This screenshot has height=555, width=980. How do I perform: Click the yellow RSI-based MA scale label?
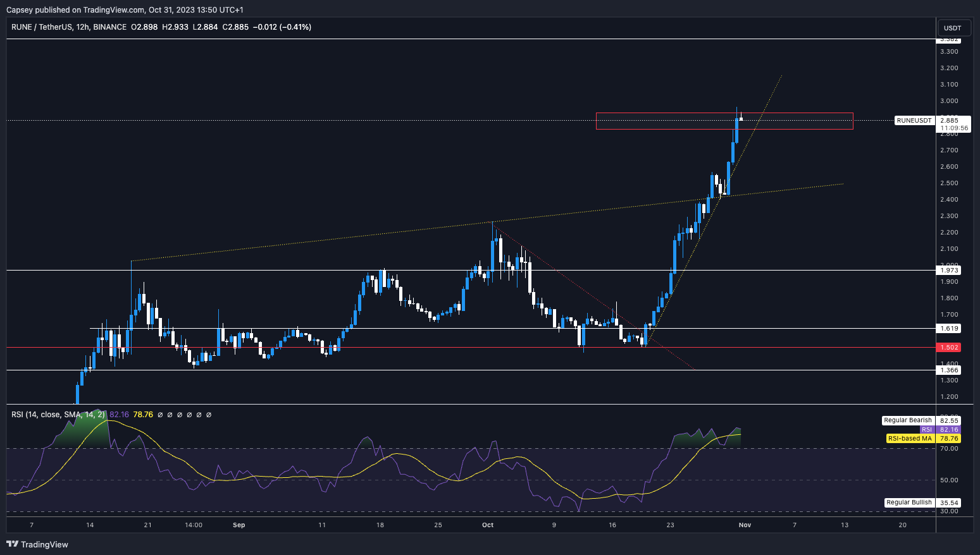pyautogui.click(x=910, y=438)
